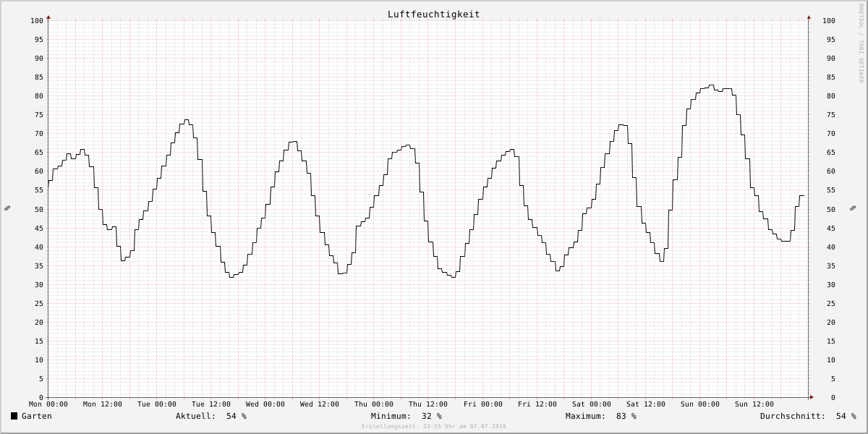Click the Fri 00:00 time axis label
The width and height of the screenshot is (868, 434).
click(483, 404)
